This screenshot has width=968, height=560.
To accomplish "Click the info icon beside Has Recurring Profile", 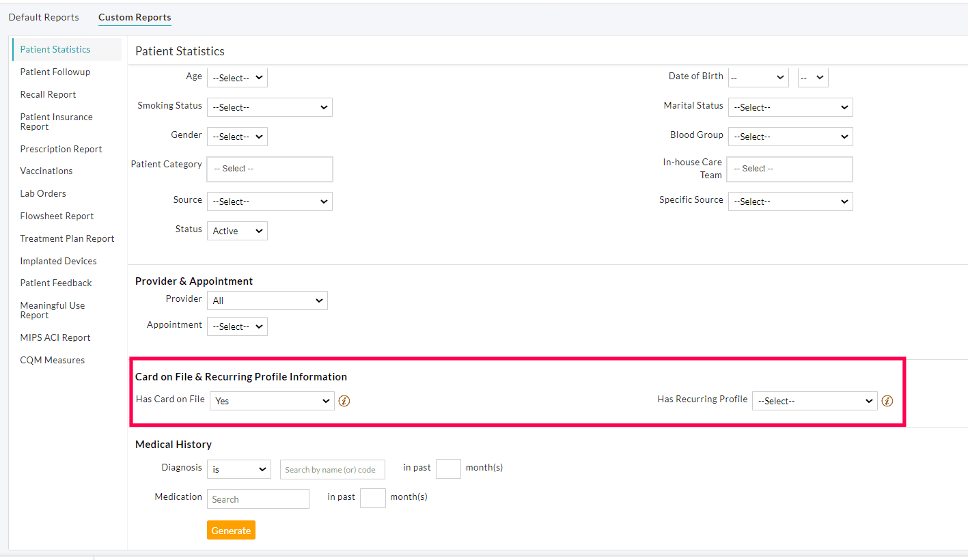I will point(887,401).
